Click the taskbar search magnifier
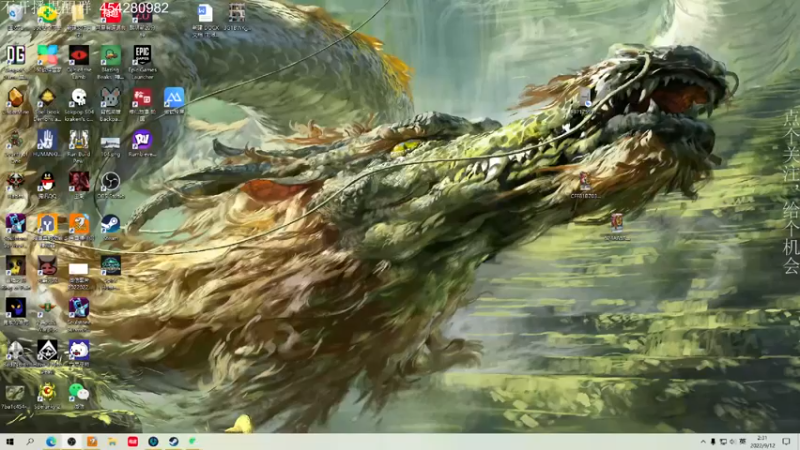Screen dimensions: 800x450 [30, 442]
